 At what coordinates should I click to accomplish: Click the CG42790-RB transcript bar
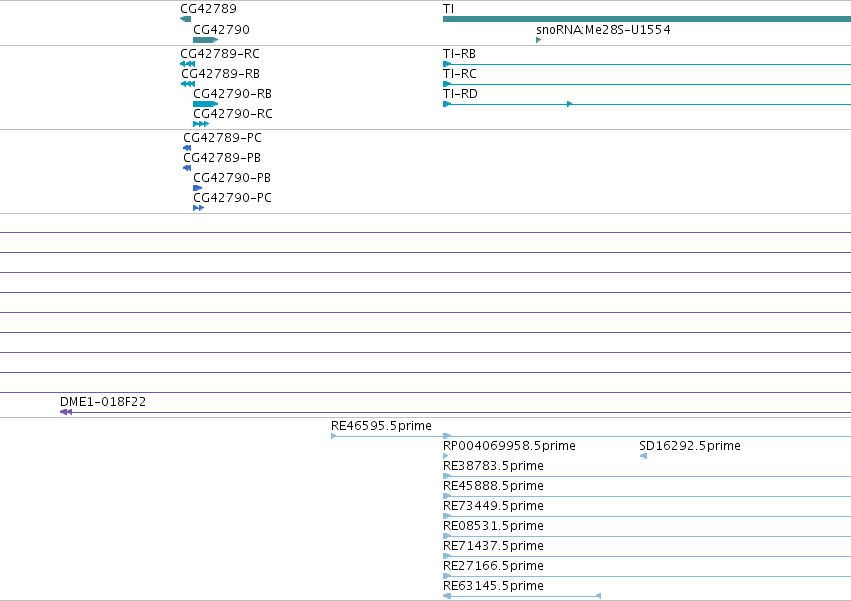click(x=206, y=104)
